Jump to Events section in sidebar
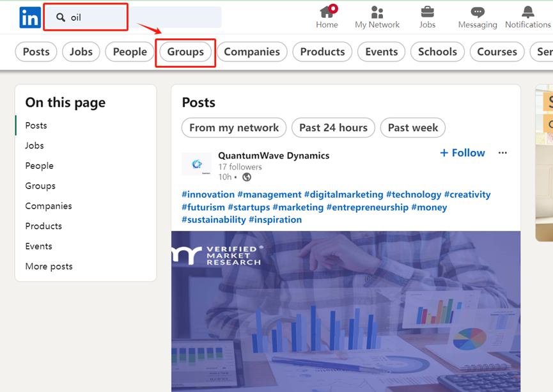Viewport: 553px width, 392px height. [38, 246]
